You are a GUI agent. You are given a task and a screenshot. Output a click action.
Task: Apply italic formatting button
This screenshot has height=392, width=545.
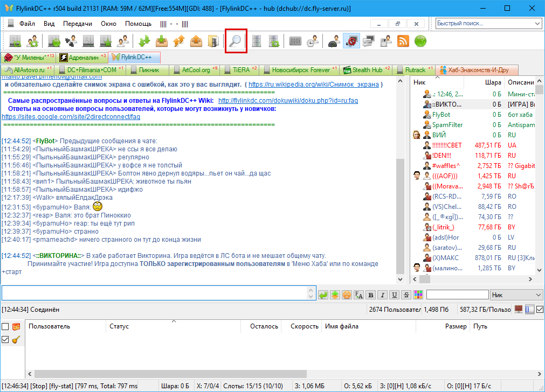(x=383, y=295)
